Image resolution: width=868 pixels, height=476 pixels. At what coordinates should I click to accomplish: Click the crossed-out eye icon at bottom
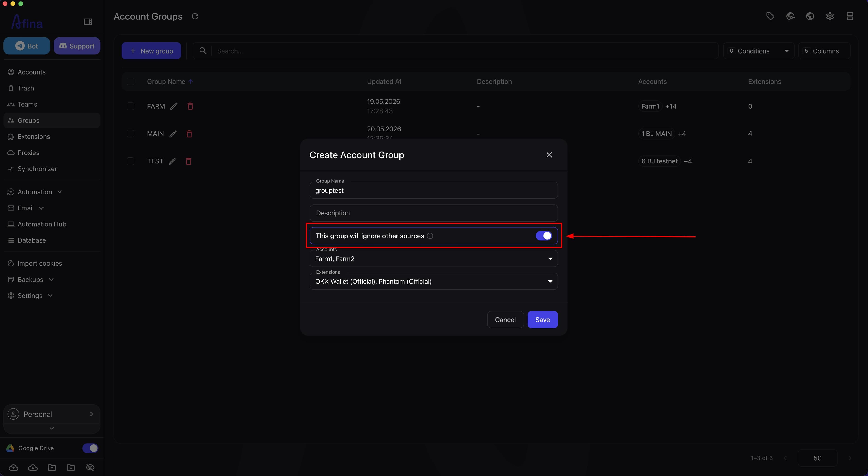(90, 468)
